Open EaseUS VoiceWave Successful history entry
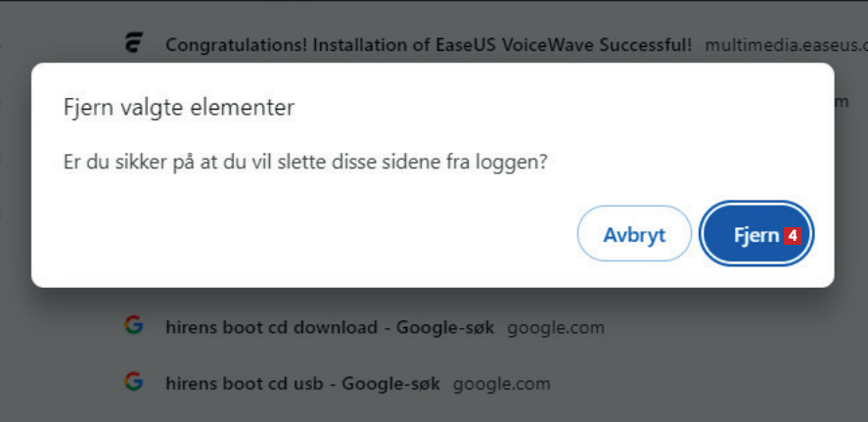868x422 pixels. [x=429, y=45]
